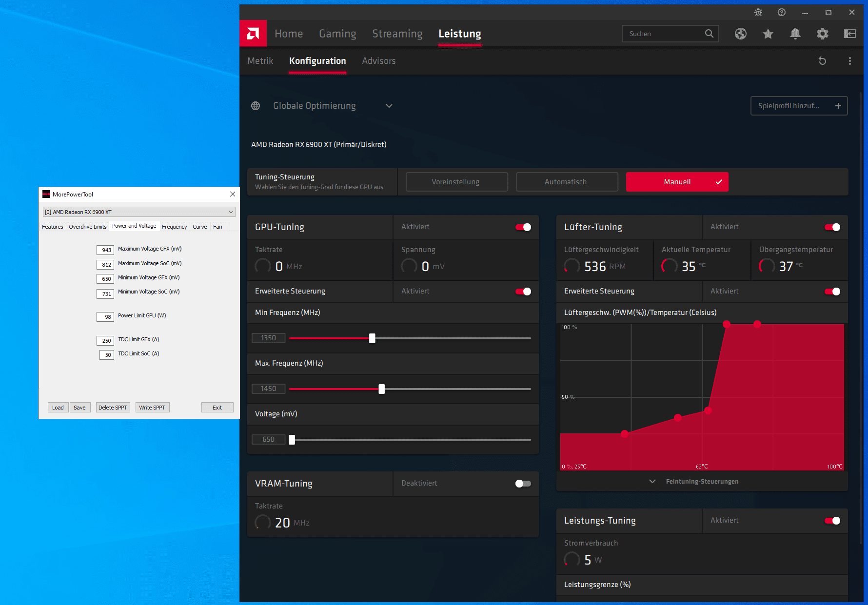Image resolution: width=868 pixels, height=605 pixels.
Task: Open GPU selector dropdown in MorePowerTool
Action: [x=139, y=212]
